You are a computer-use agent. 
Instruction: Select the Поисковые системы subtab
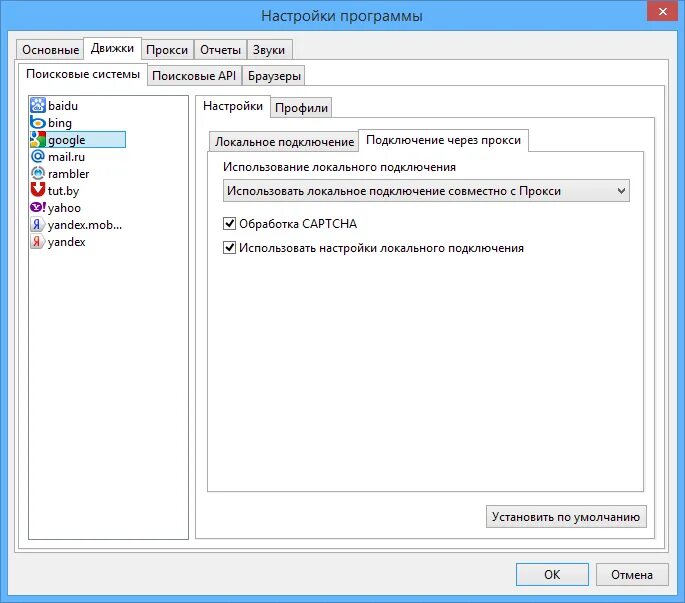tap(83, 74)
